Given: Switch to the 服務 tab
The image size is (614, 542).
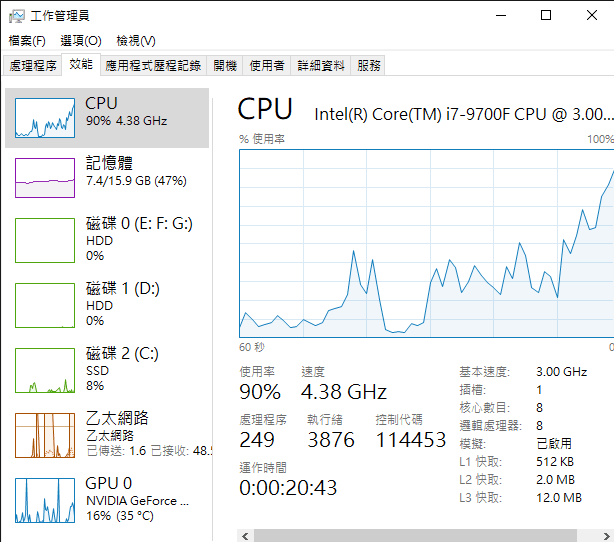Looking at the screenshot, I should [368, 66].
